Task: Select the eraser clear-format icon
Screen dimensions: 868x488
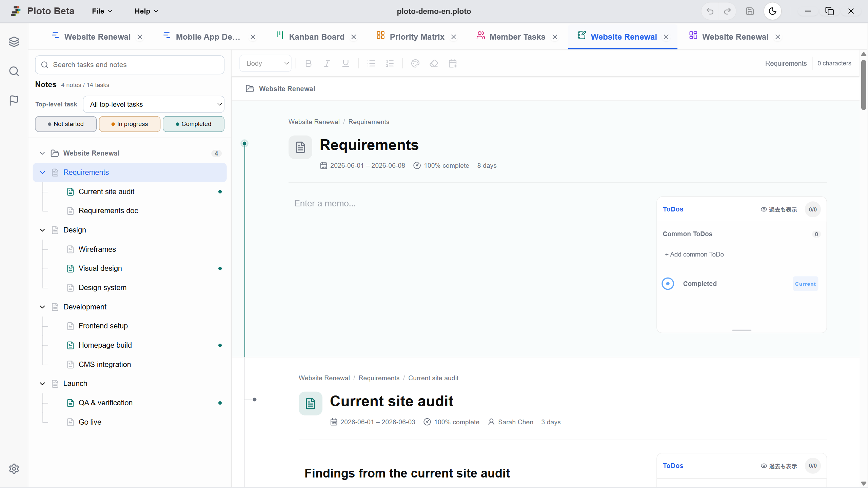Action: (434, 63)
